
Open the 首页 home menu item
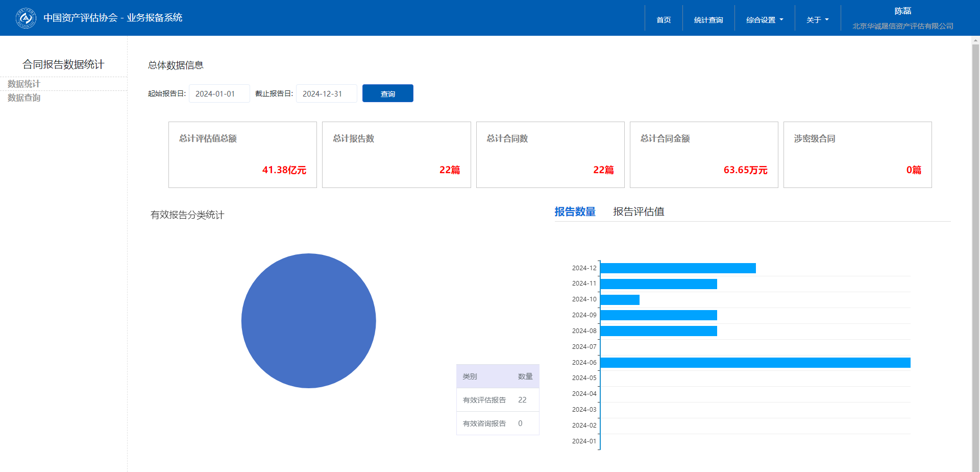point(664,20)
